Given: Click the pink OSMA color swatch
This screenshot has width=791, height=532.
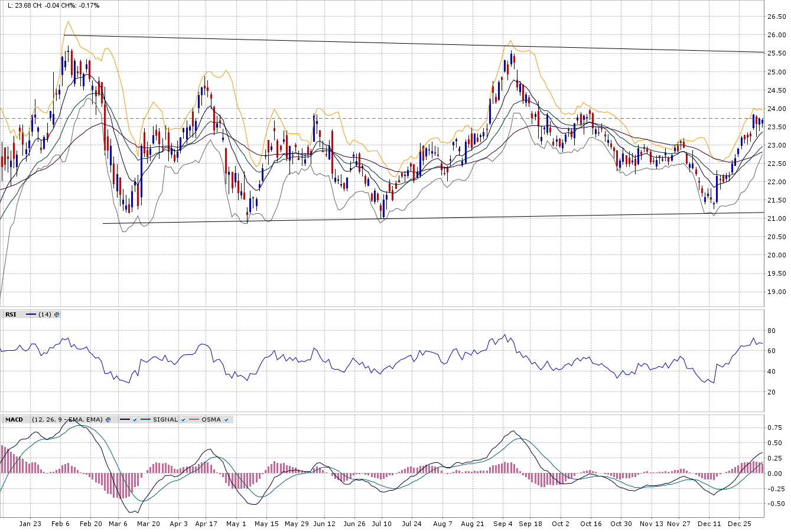Looking at the screenshot, I should coord(193,420).
